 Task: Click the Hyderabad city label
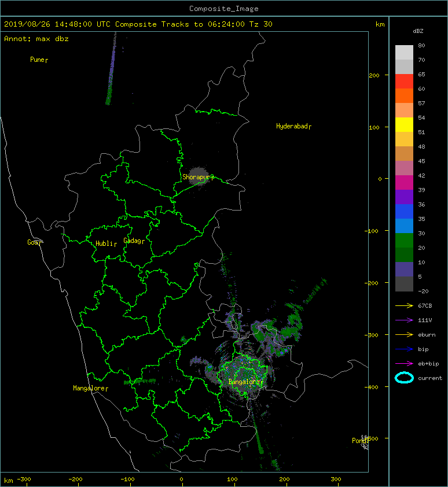click(x=293, y=126)
